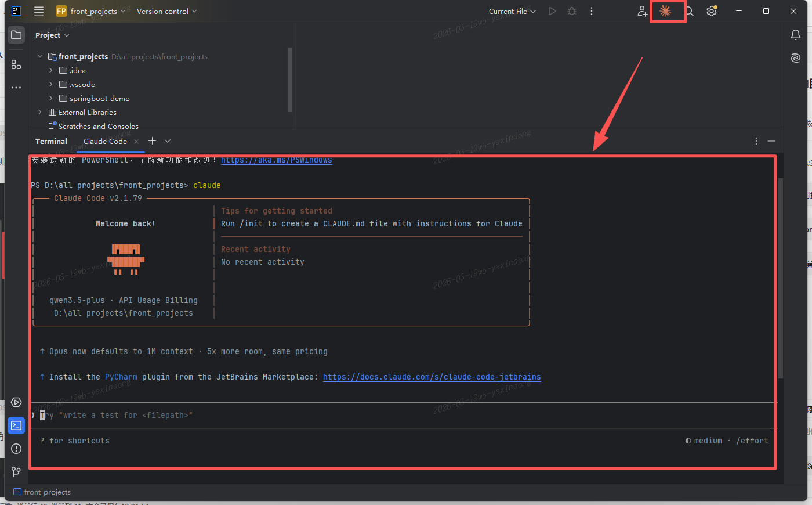The height and width of the screenshot is (505, 812).
Task: Open the Structure tool window icon
Action: [x=16, y=64]
